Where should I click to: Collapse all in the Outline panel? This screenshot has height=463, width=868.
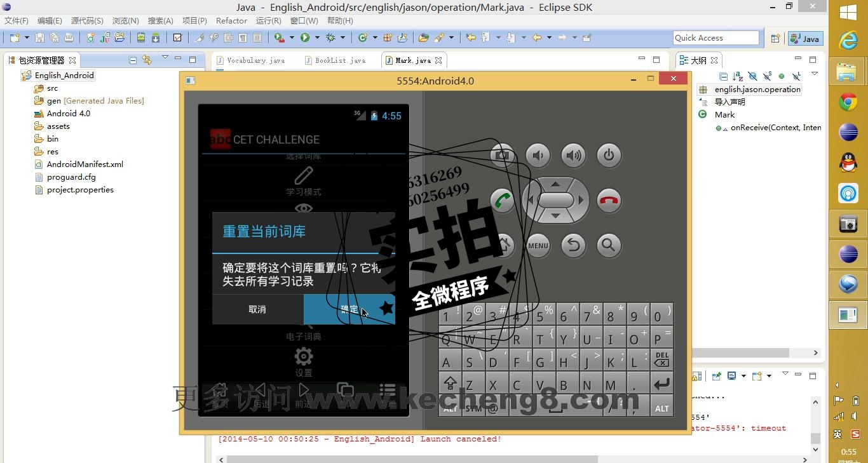724,76
